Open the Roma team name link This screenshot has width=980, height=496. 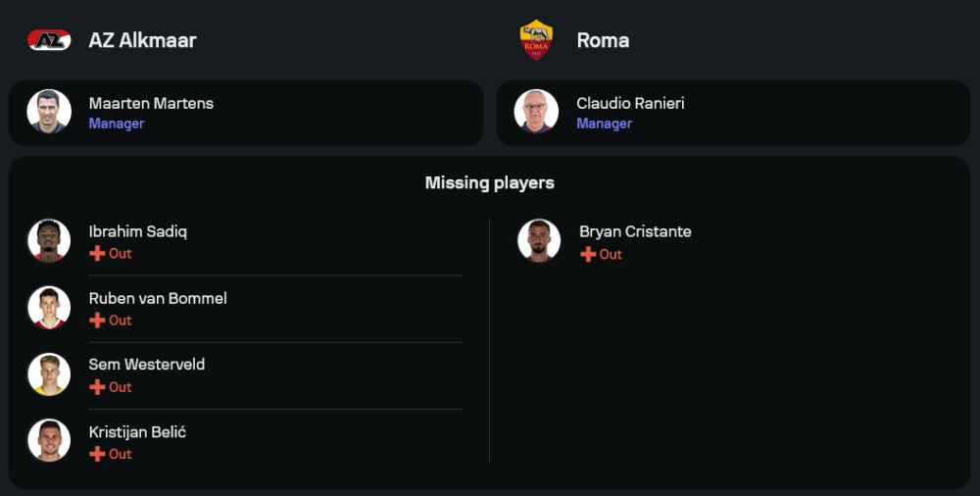pos(603,40)
